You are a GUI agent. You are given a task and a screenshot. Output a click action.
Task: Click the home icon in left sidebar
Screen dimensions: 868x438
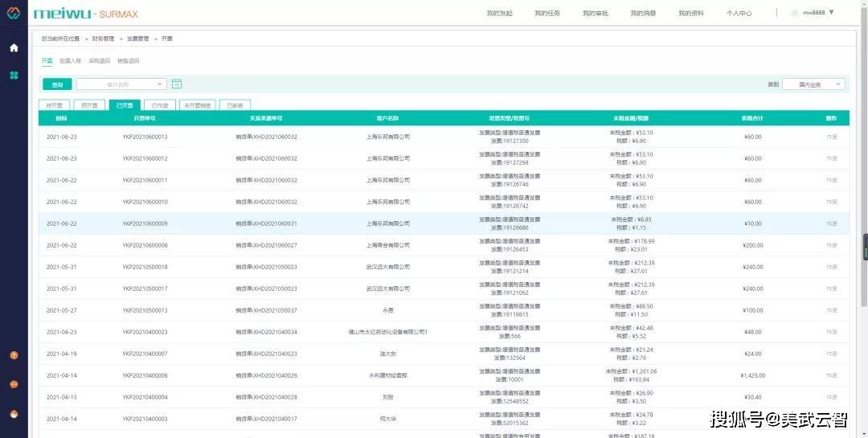pyautogui.click(x=14, y=47)
